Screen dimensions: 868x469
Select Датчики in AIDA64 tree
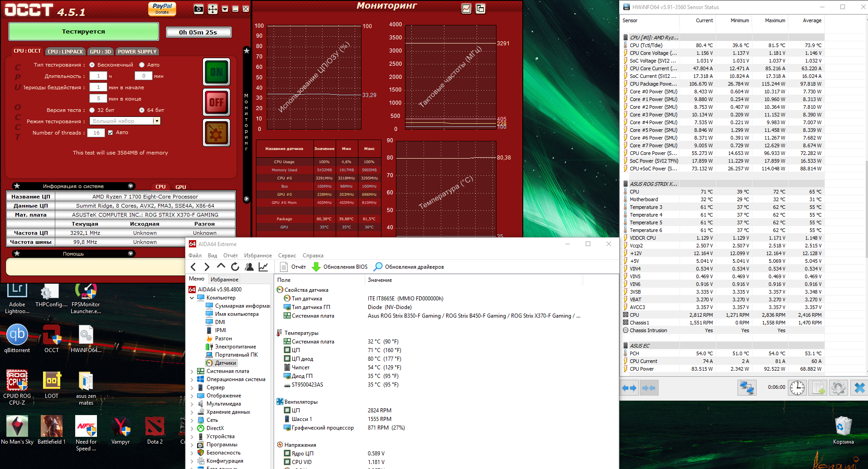pos(221,363)
